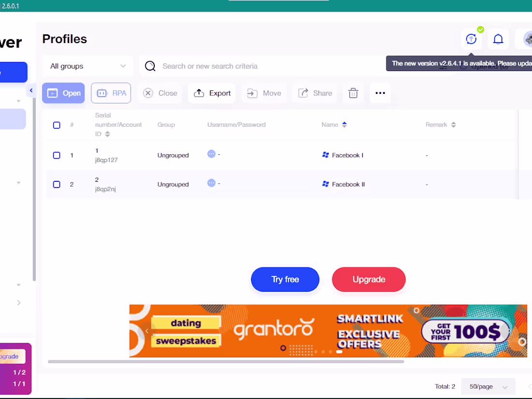Screen dimensions: 532x399
Task: Click the user avatar in top corner
Action: [528, 39]
